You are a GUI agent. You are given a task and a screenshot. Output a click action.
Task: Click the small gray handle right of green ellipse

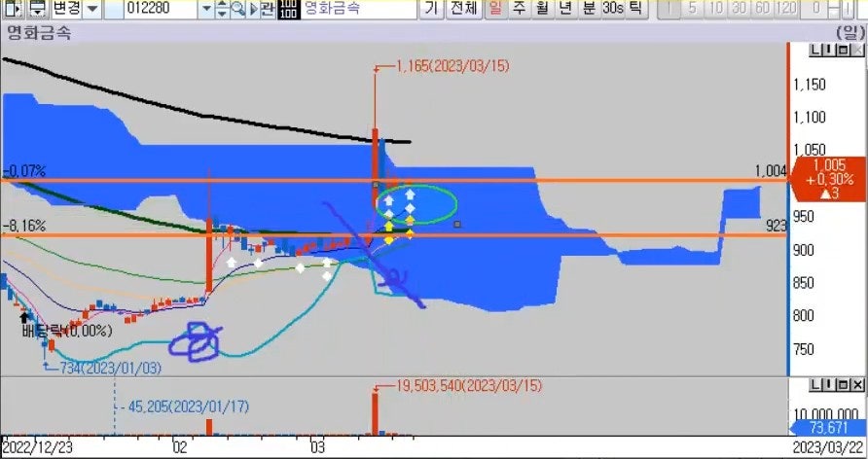tap(457, 224)
